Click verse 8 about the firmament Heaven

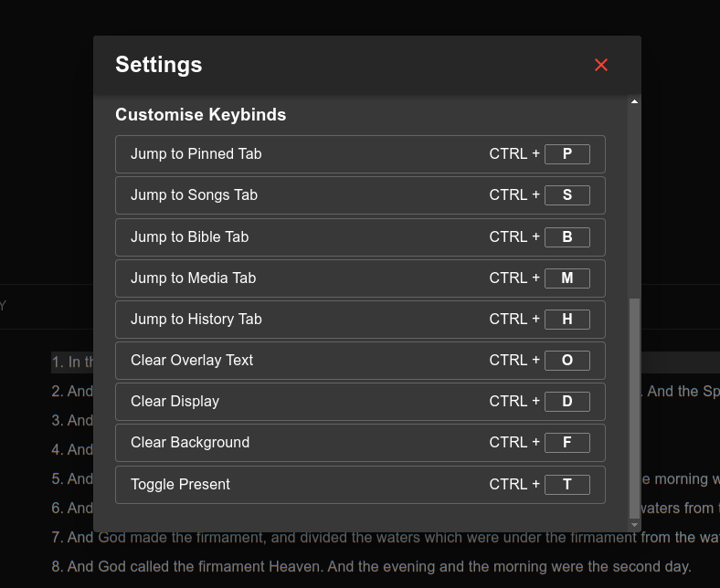371,567
